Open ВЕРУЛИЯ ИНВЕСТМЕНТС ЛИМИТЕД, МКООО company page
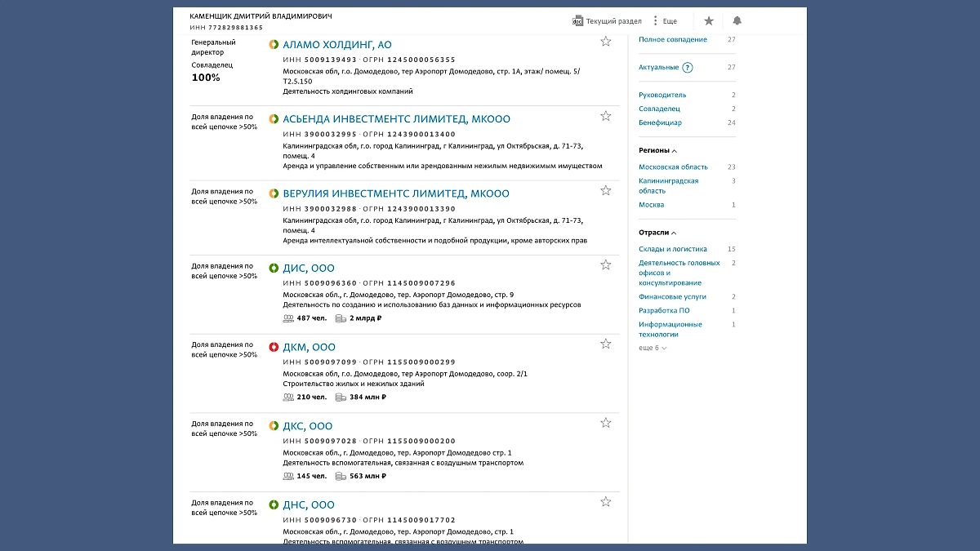The image size is (980, 551). pos(395,194)
